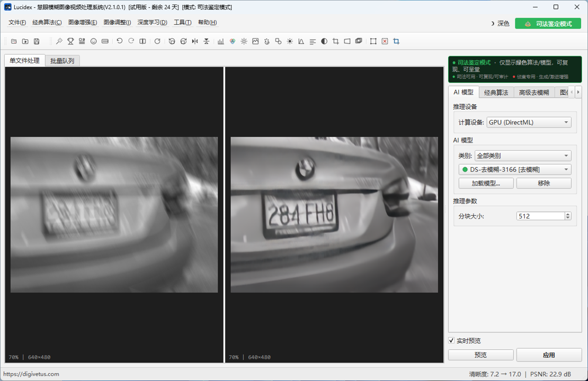The image size is (588, 381).
Task: Click the stacked frames icon
Action: tap(359, 41)
